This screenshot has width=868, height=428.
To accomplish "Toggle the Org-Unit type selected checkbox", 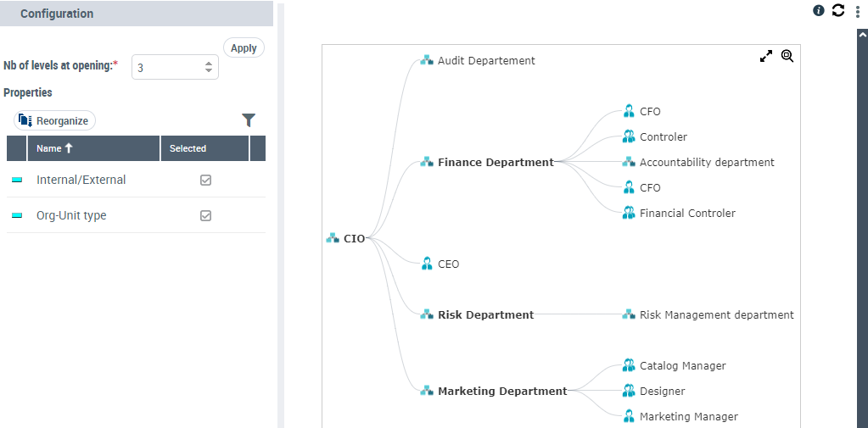I will click(205, 215).
